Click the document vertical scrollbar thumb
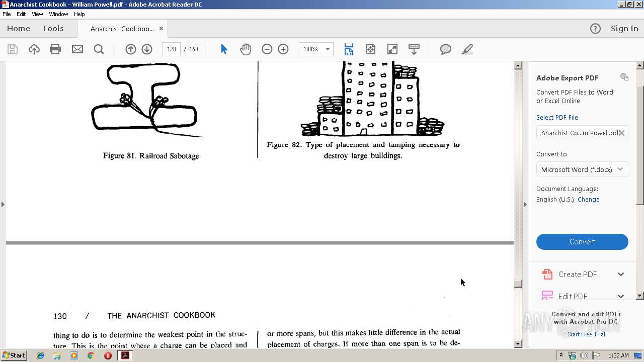The height and width of the screenshot is (362, 644). click(x=518, y=284)
